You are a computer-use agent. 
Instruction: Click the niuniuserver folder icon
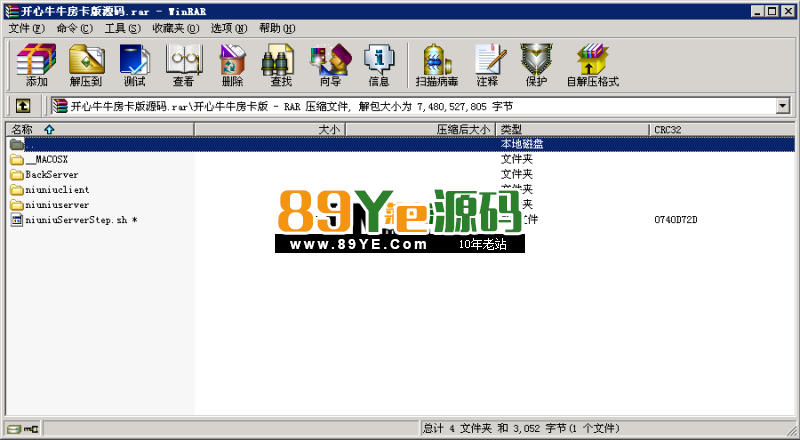click(x=17, y=205)
